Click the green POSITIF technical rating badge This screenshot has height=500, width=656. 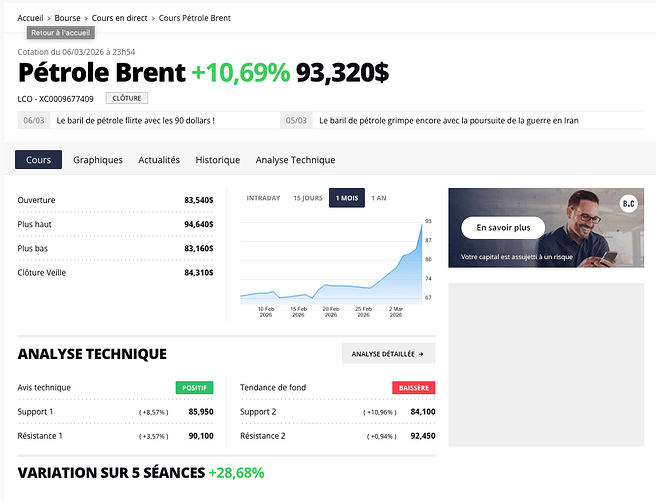[x=194, y=387]
